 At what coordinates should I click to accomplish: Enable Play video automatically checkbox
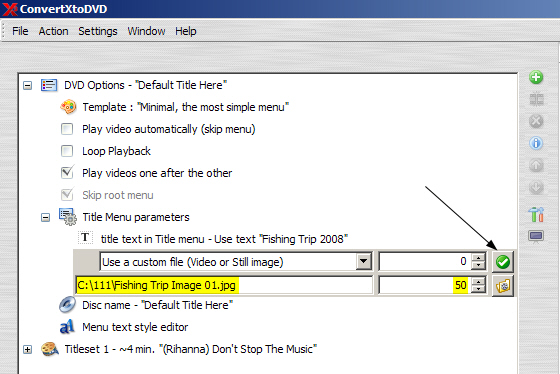[x=67, y=129]
